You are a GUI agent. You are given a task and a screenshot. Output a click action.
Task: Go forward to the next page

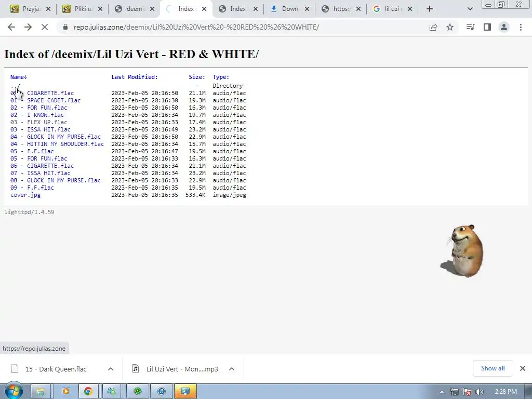(x=28, y=27)
